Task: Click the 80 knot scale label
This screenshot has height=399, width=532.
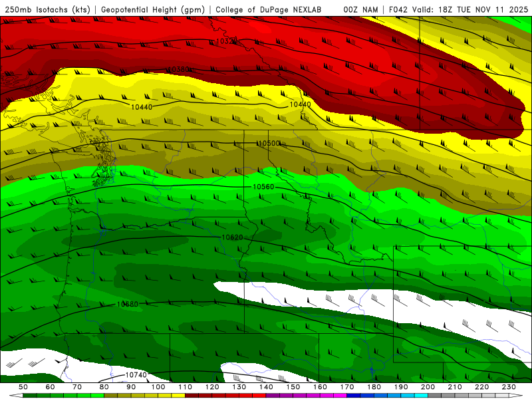Action: pyautogui.click(x=104, y=387)
